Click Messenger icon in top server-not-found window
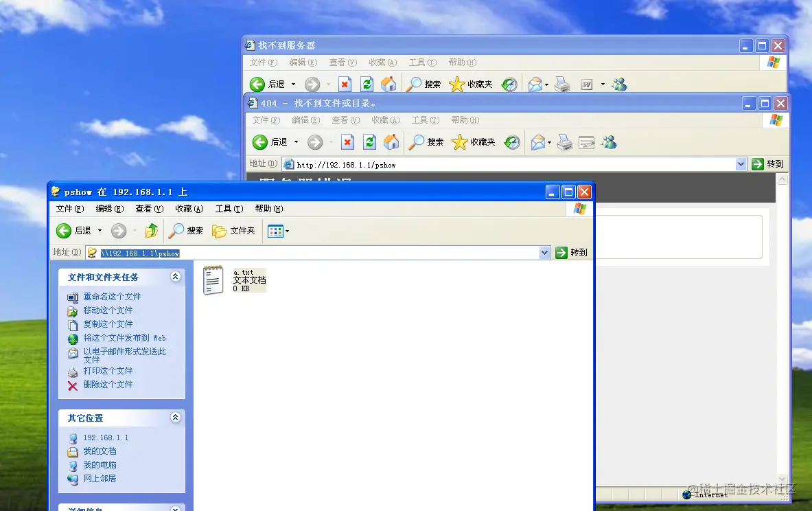Screen dimensions: 812x511 [x=619, y=84]
